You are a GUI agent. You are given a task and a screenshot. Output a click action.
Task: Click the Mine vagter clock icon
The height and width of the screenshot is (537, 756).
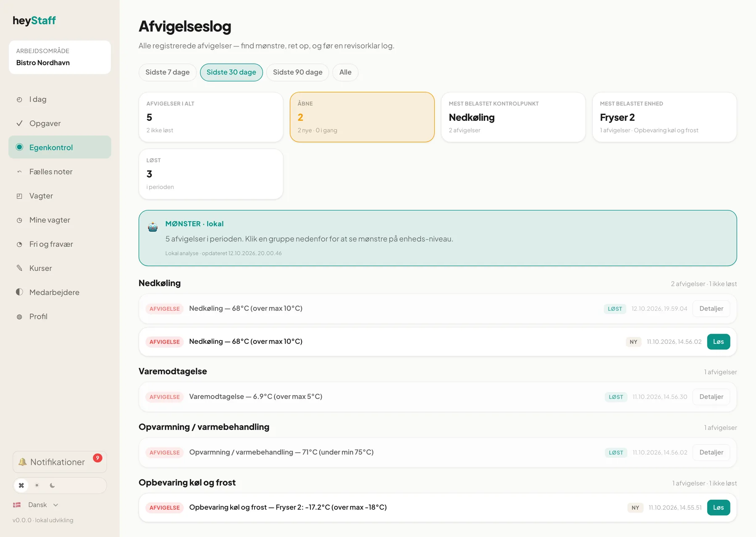[x=19, y=220]
